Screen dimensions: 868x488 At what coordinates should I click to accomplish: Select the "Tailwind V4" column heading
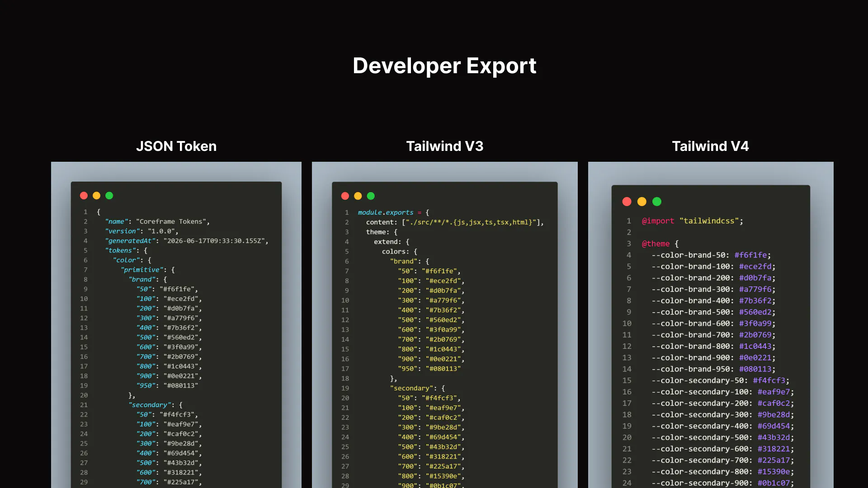[x=710, y=146]
